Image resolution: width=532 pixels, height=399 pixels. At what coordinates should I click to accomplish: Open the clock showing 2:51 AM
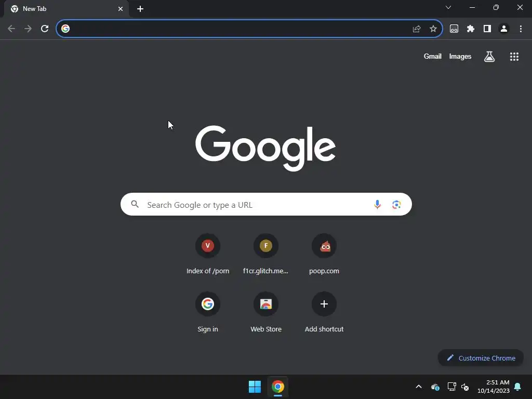494,387
